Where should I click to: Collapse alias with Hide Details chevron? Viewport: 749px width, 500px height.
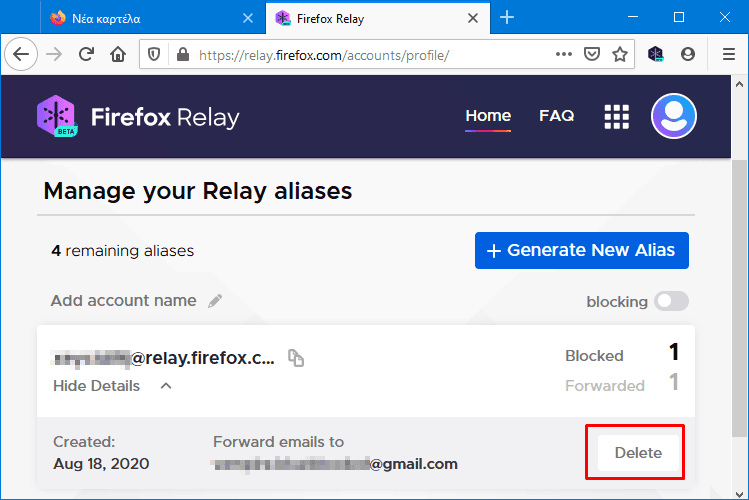point(166,386)
